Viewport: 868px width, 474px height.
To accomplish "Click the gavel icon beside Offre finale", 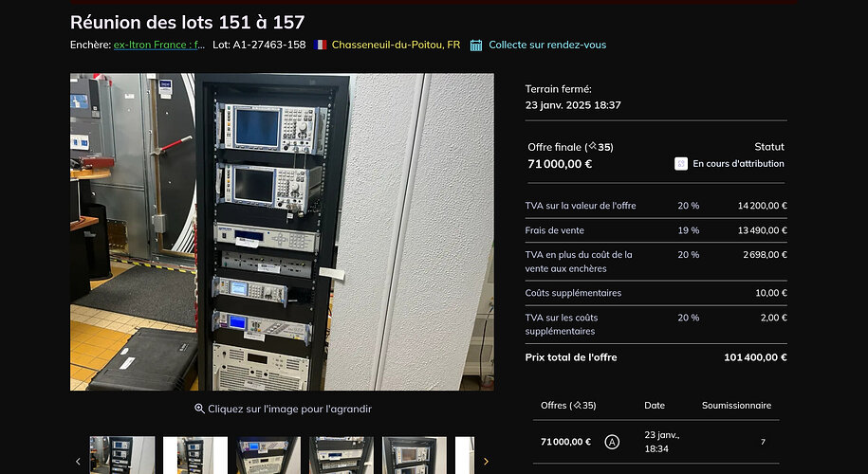I will point(592,146).
